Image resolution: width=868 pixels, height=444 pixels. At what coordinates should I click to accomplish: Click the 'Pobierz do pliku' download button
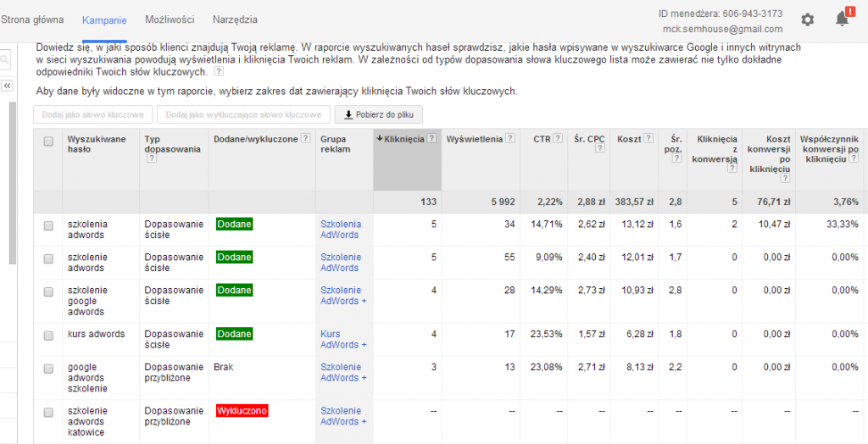[378, 115]
